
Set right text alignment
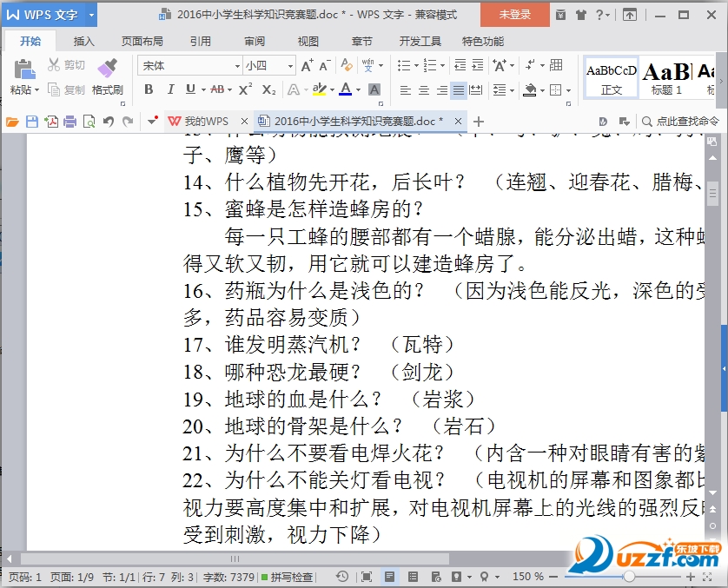pyautogui.click(x=441, y=89)
